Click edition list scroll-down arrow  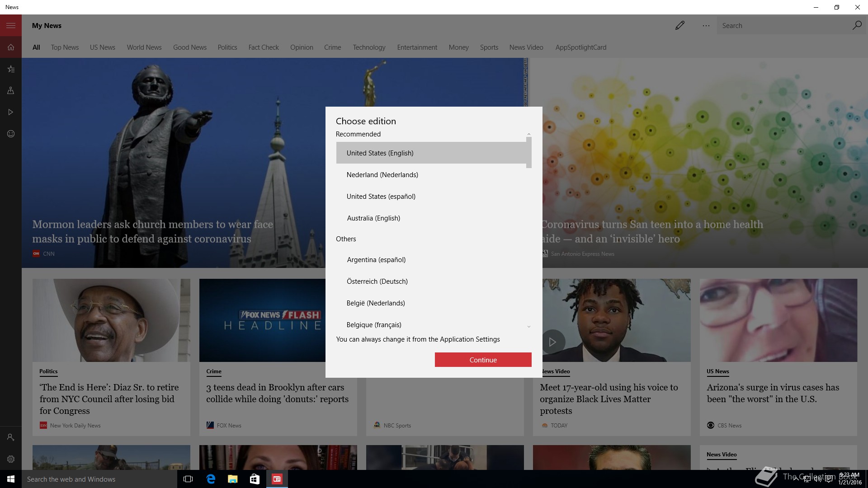[x=528, y=327]
